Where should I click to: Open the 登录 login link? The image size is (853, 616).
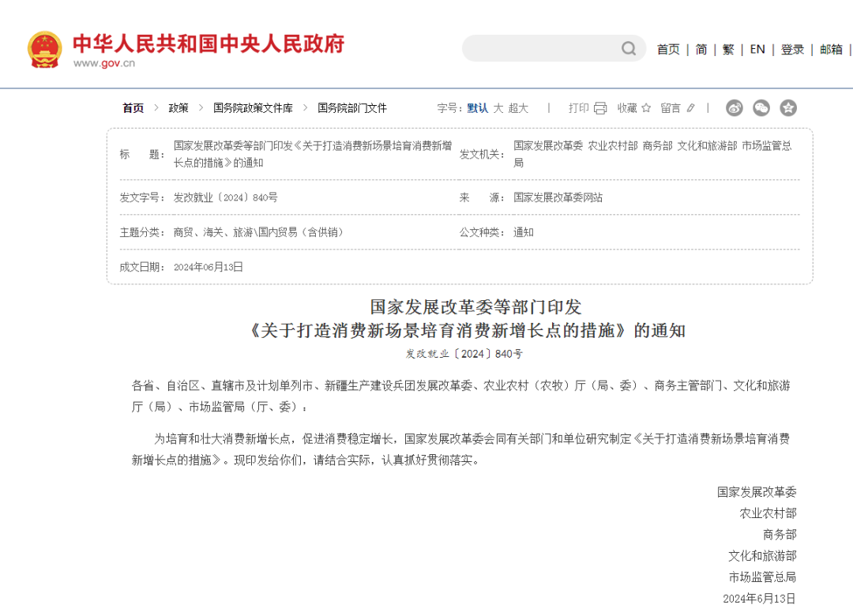click(792, 50)
